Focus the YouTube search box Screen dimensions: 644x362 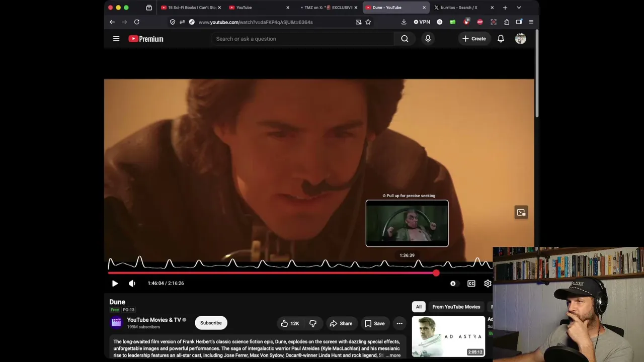tap(303, 39)
